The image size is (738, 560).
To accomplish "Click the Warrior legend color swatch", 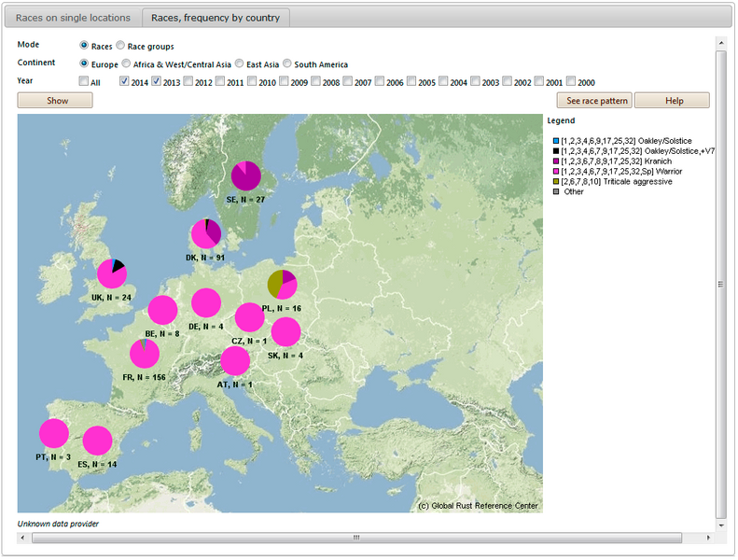I will click(x=556, y=171).
